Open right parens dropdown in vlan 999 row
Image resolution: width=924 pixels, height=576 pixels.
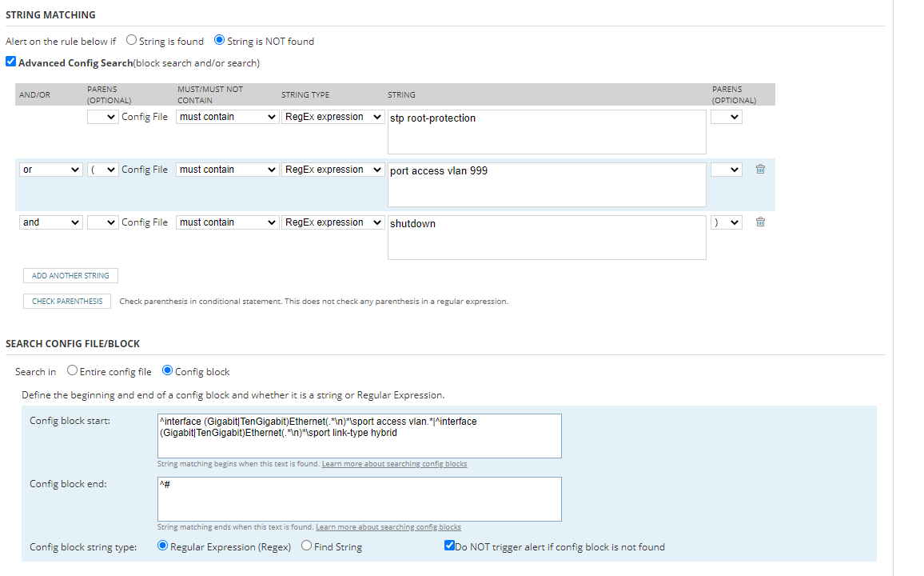726,170
